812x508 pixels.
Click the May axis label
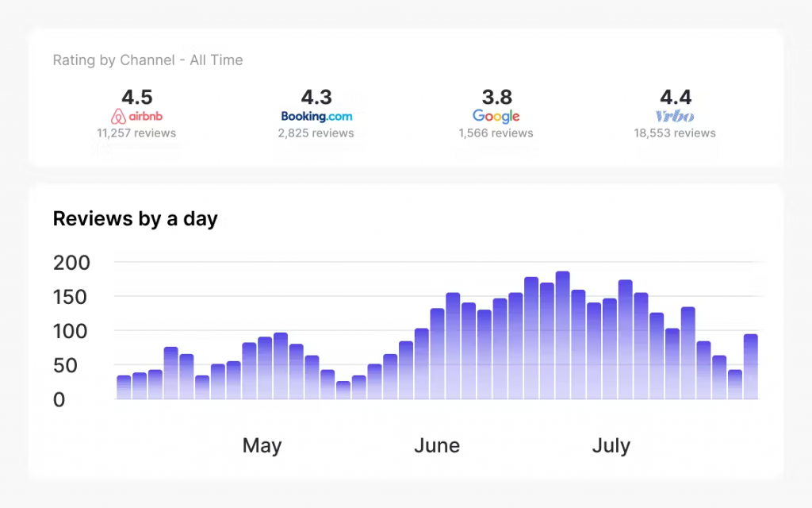click(262, 445)
